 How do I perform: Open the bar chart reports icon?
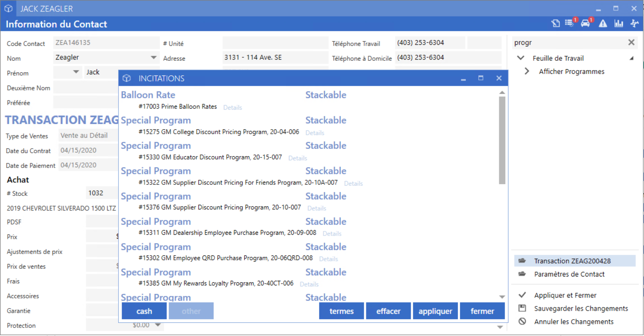[619, 24]
